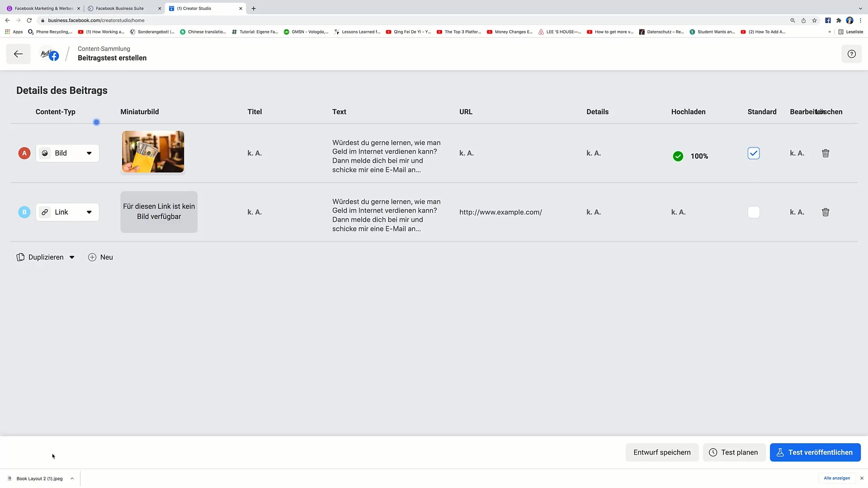The height and width of the screenshot is (488, 868).
Task: Click the 100% upload value
Action: tap(699, 156)
